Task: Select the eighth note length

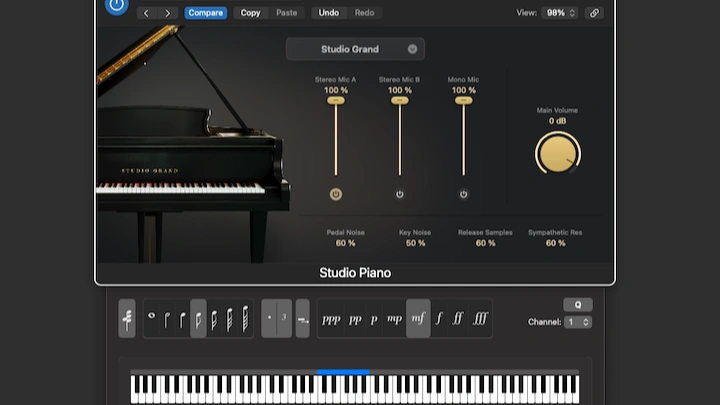Action: click(198, 319)
